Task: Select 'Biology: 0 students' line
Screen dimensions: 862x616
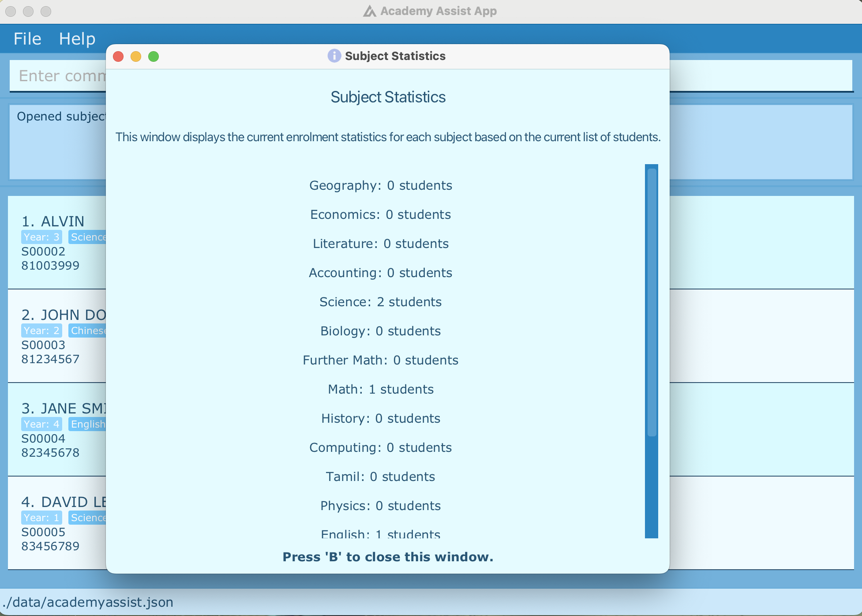Action: coord(381,331)
